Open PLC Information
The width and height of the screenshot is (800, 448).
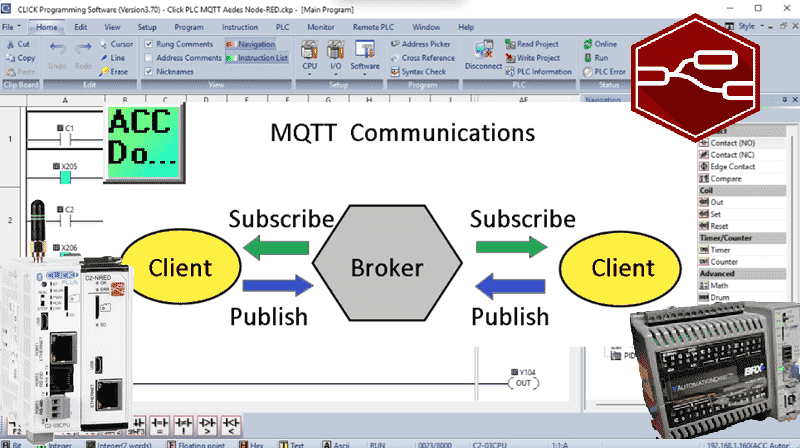538,71
